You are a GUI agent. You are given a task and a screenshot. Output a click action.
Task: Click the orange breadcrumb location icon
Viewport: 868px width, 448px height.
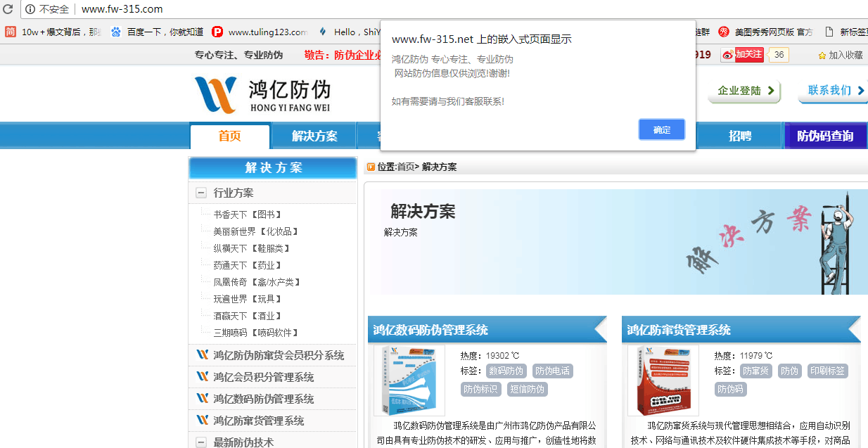371,167
